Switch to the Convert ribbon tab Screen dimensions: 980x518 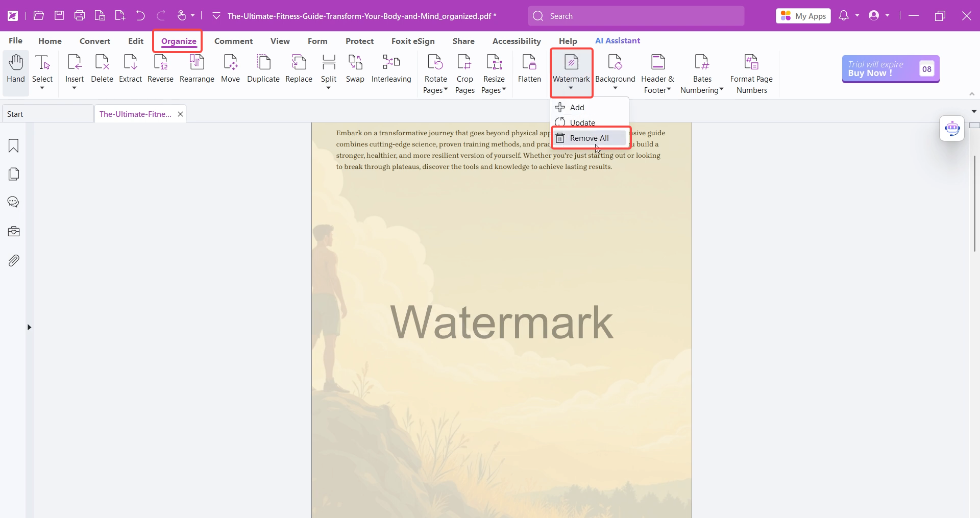tap(95, 41)
